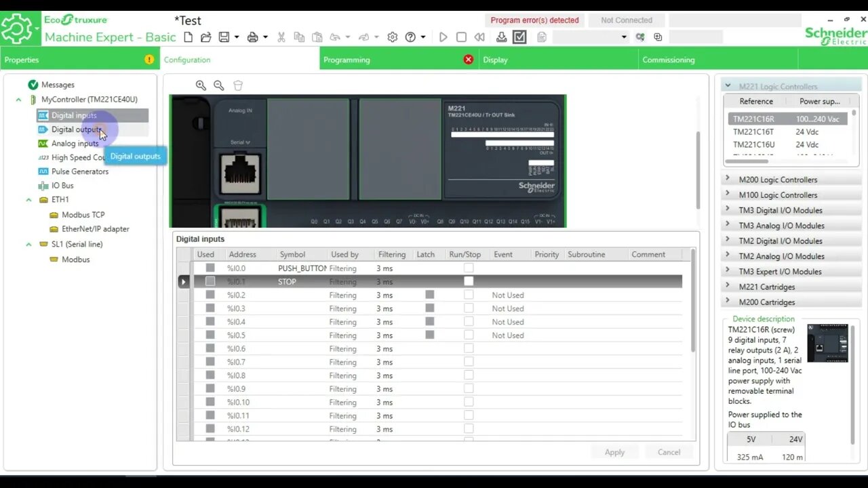Toggle Run/Stop checkbox for %I0.10
868x488 pixels.
(469, 402)
